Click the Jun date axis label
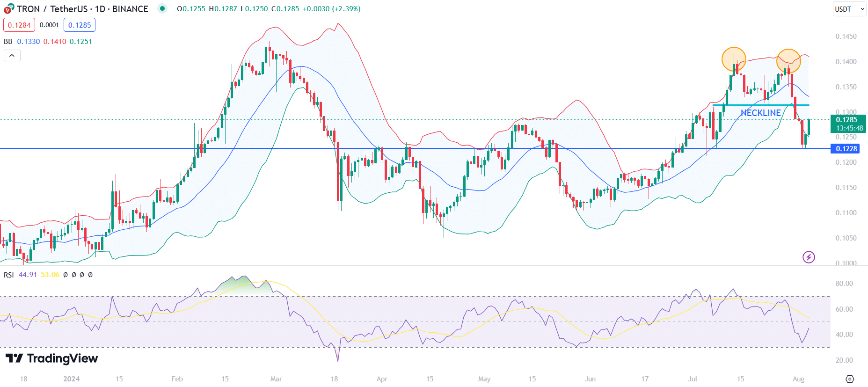 click(590, 379)
